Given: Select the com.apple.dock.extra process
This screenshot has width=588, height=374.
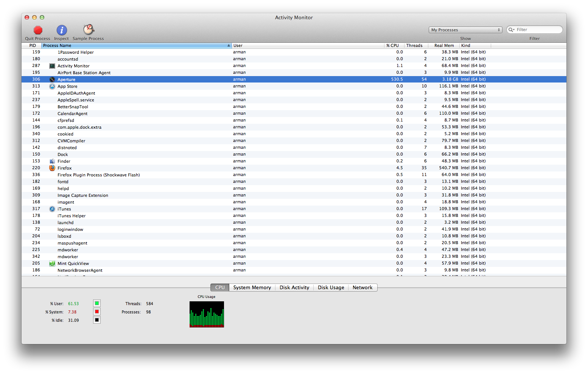Looking at the screenshot, I should (x=294, y=127).
